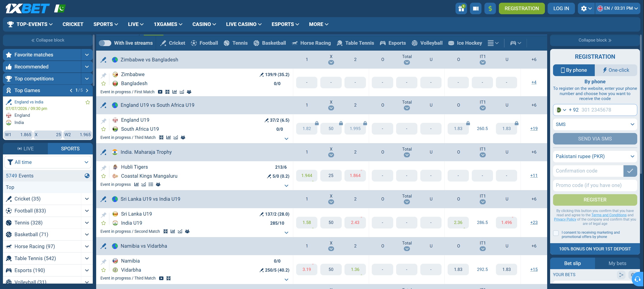
Task: Filter by Esports in sport bar
Action: point(393,43)
